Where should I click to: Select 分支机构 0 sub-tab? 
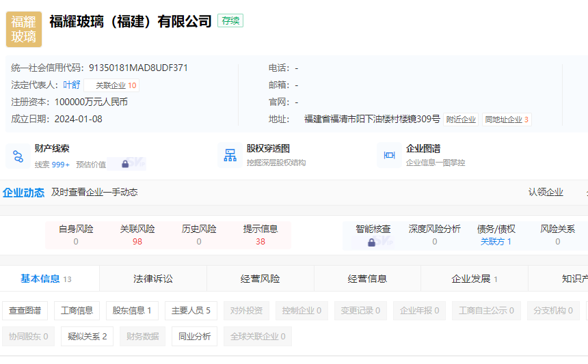(553, 311)
